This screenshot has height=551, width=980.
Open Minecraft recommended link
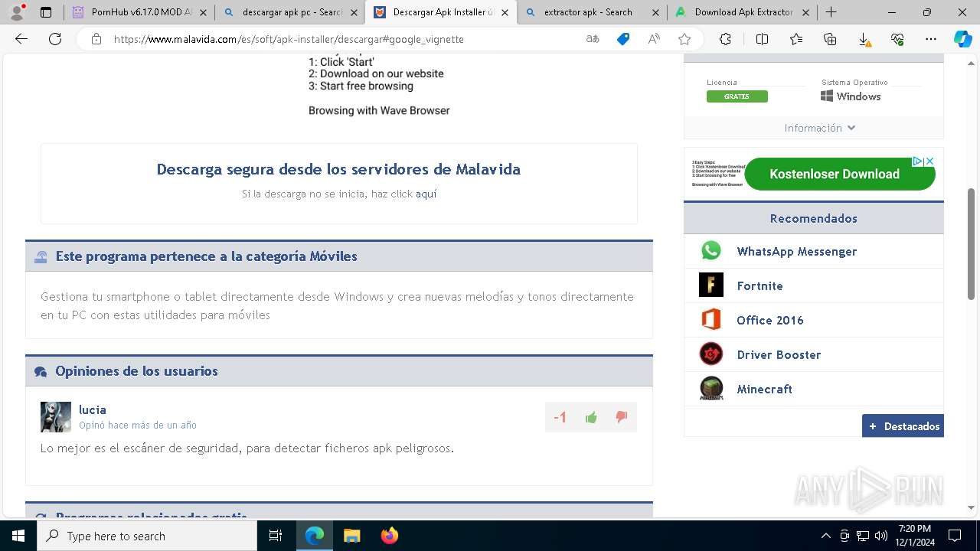coord(764,389)
